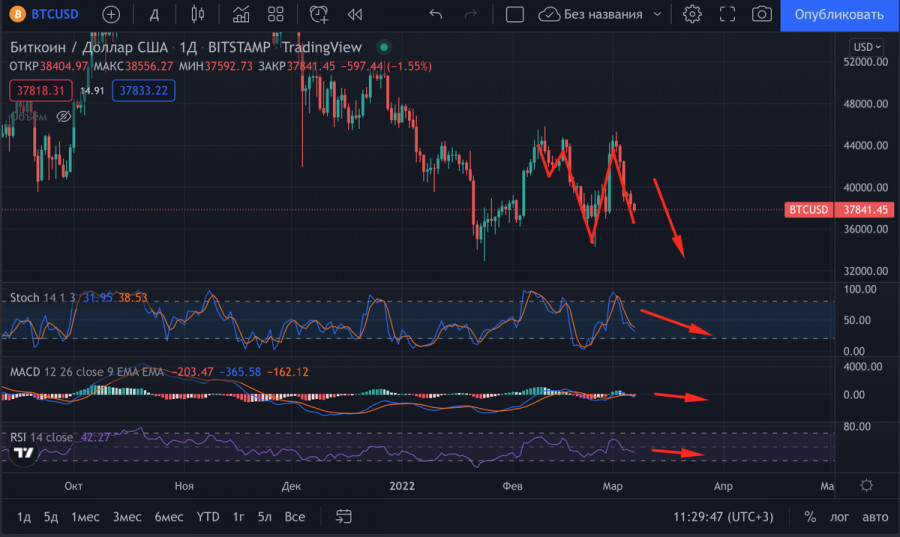Image resolution: width=900 pixels, height=537 pixels.
Task: Click the 40000.00 level on price axis
Action: pyautogui.click(x=866, y=188)
